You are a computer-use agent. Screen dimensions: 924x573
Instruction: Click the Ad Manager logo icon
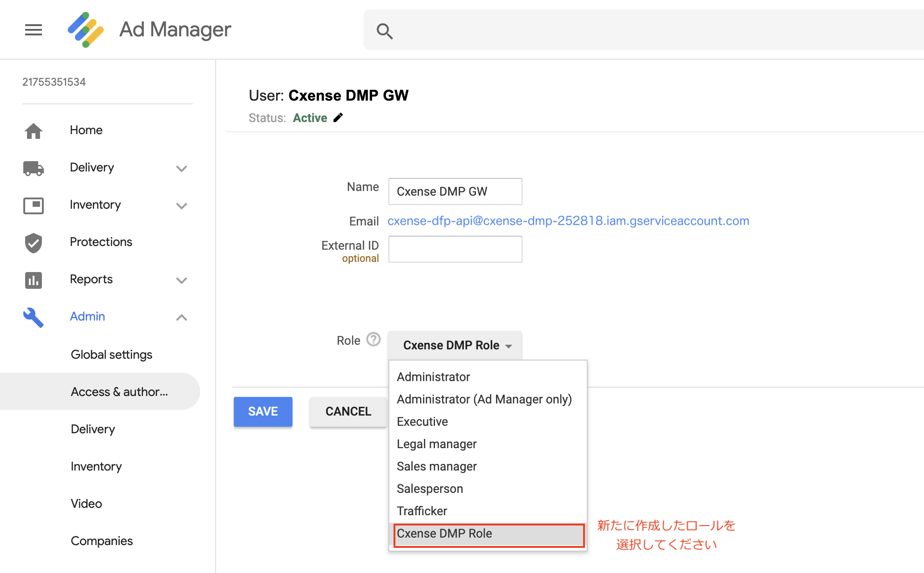(86, 29)
